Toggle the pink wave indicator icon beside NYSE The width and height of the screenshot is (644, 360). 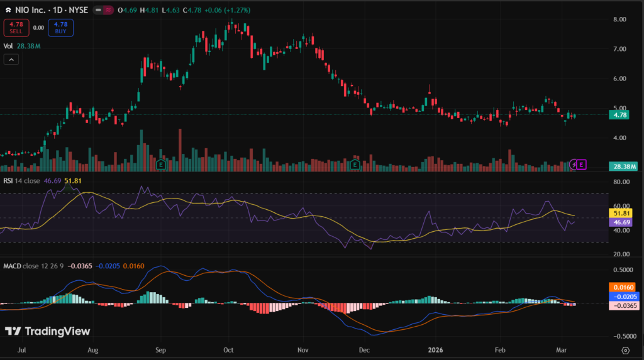[109, 10]
